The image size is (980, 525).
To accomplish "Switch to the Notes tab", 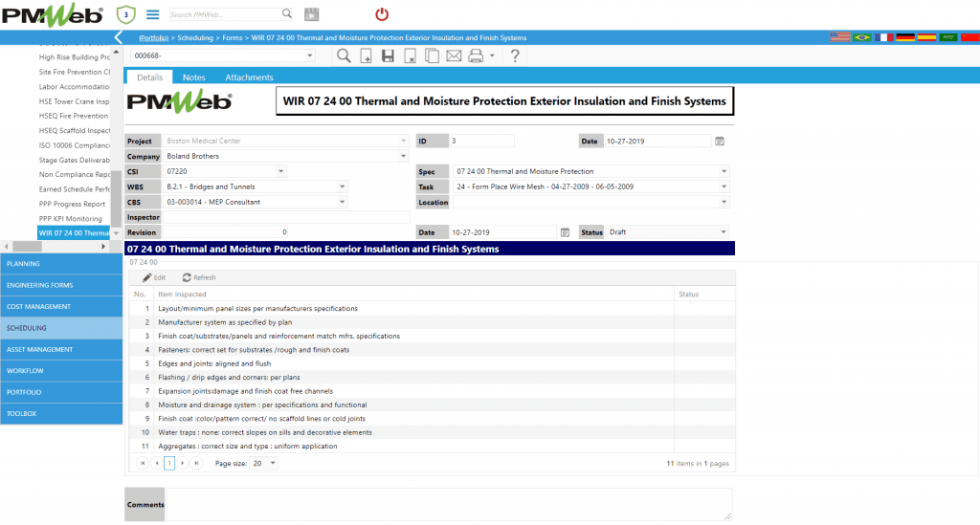I will 193,77.
